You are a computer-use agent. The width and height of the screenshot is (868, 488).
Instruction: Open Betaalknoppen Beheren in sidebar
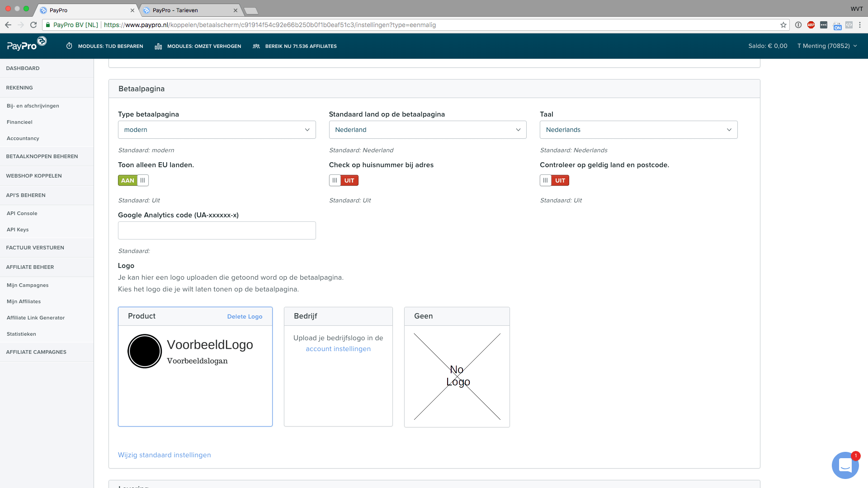coord(47,156)
